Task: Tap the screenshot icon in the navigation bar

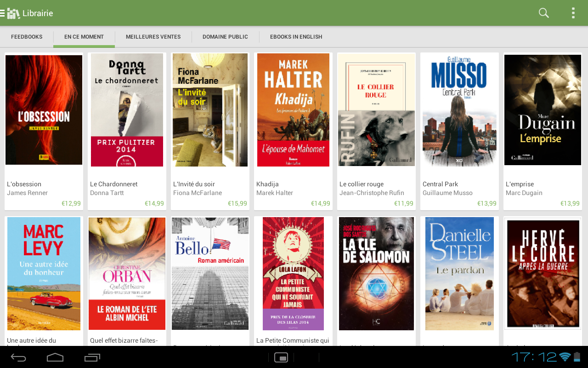Action: pyautogui.click(x=281, y=357)
